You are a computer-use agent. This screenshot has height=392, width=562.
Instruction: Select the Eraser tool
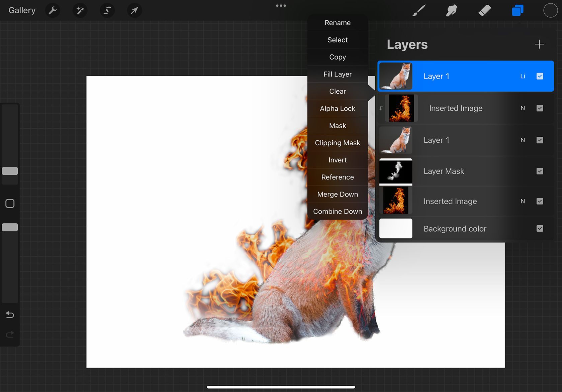[485, 10]
